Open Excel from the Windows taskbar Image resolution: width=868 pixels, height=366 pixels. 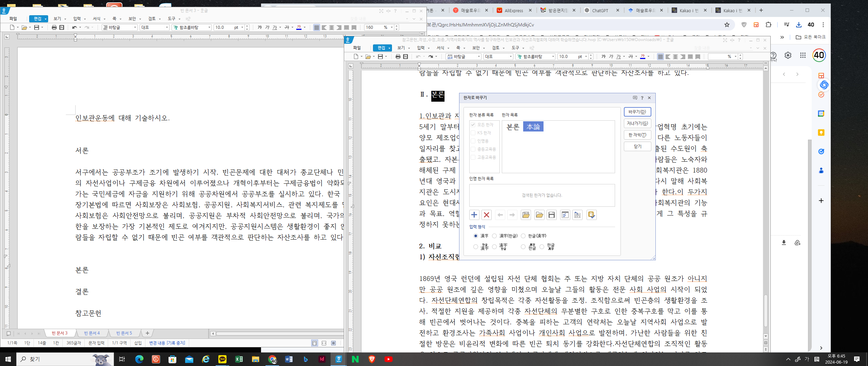(x=239, y=359)
